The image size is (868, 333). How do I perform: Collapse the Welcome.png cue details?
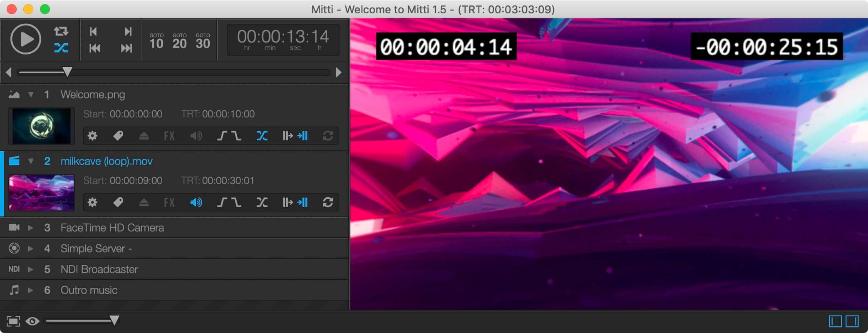pos(31,95)
